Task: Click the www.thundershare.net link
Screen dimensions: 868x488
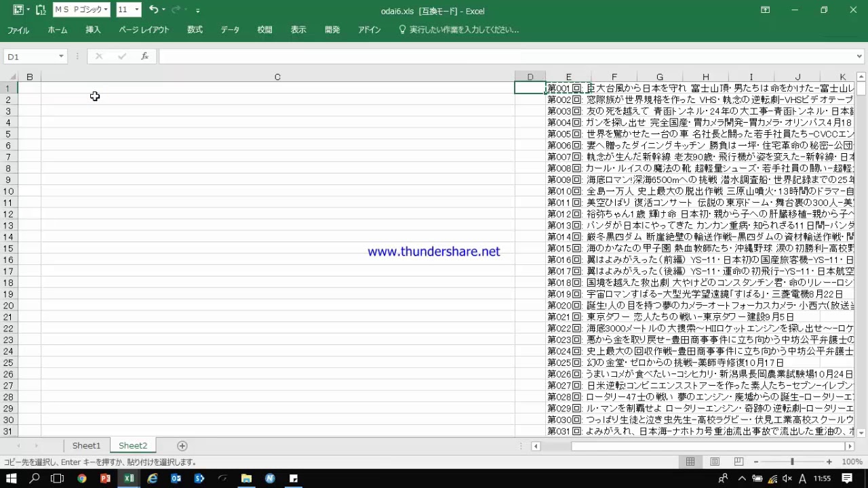Action: 433,251
